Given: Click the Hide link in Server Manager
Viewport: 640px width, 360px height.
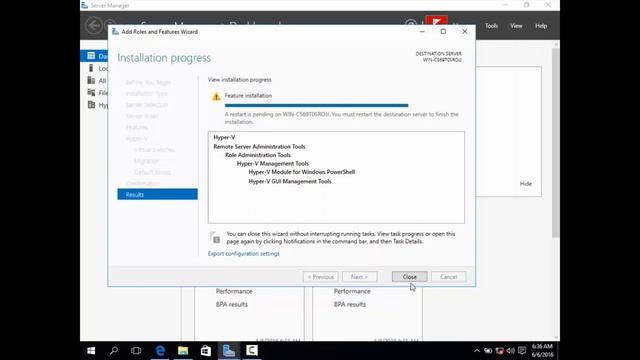Looking at the screenshot, I should (x=526, y=184).
